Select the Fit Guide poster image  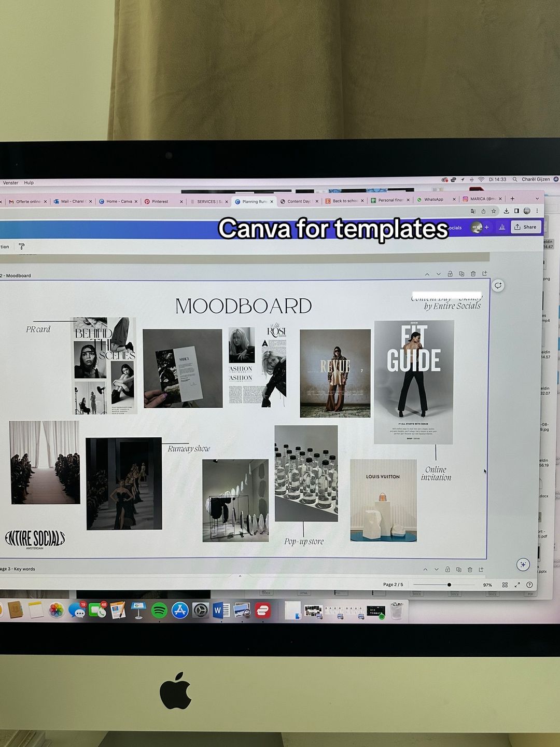tap(414, 382)
